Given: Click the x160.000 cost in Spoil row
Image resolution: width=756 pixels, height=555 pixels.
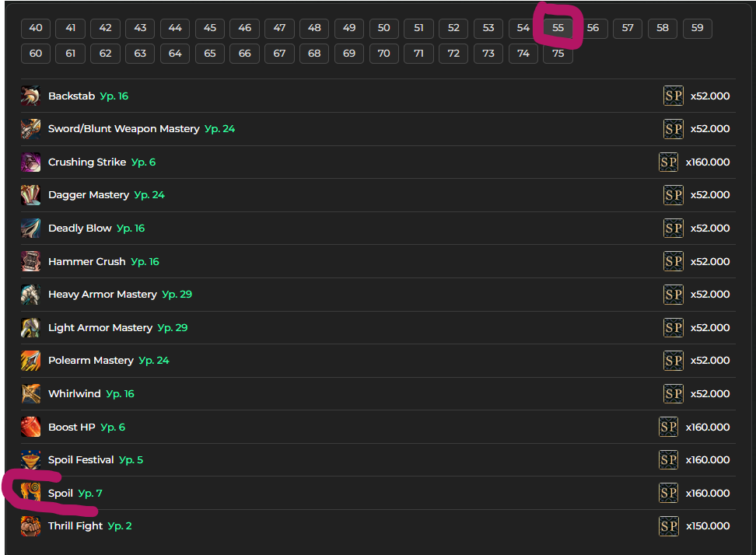Looking at the screenshot, I should point(708,493).
